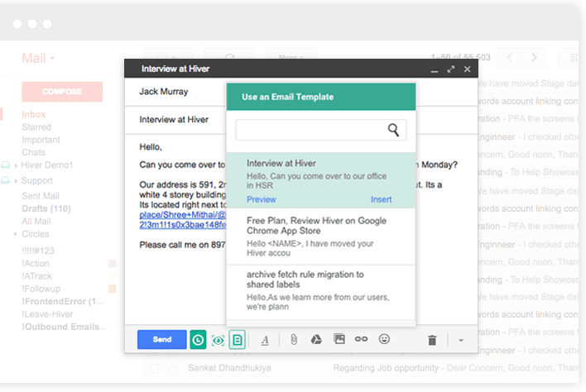Screen dimensions: 586x392
Task: Select the Interview at Hiver template entry
Action: pyautogui.click(x=320, y=180)
